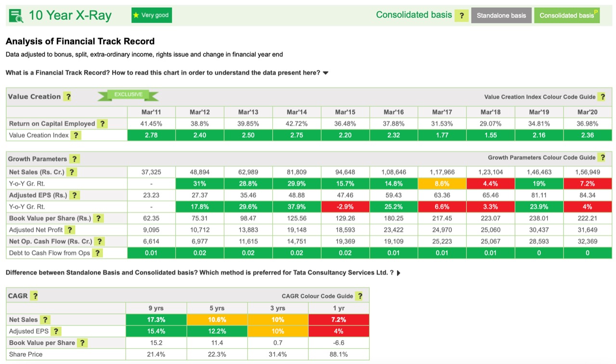Click the Net Sales help icon

click(x=71, y=172)
